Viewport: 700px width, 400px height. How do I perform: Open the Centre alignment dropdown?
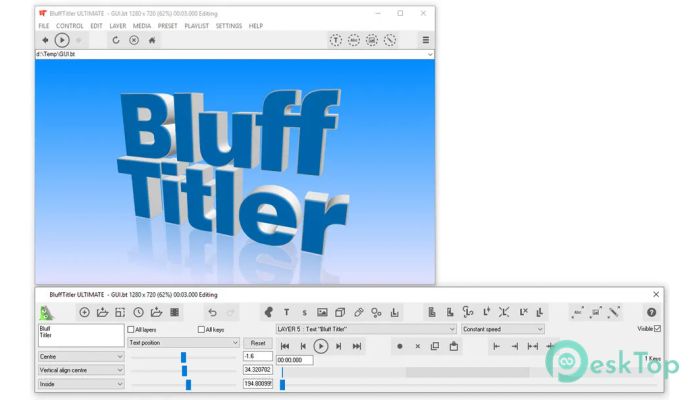click(81, 357)
